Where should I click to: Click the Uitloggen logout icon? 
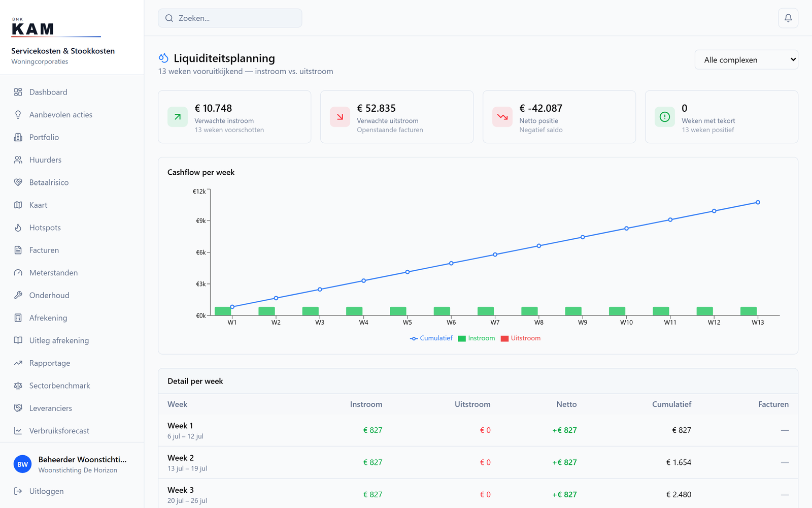click(x=18, y=491)
